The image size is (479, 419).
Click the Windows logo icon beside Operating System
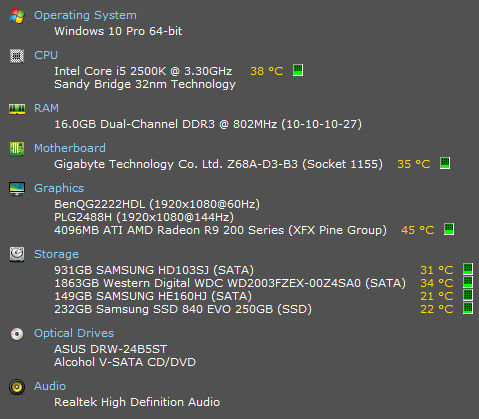pyautogui.click(x=17, y=16)
